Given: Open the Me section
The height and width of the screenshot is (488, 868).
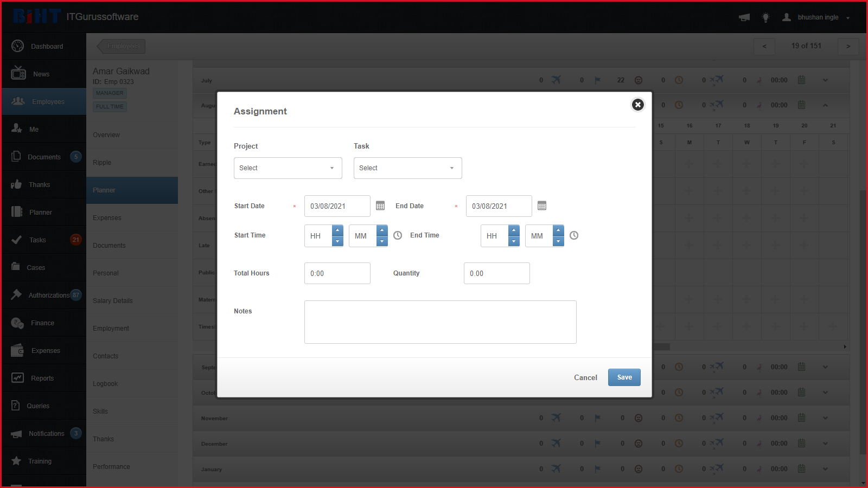Looking at the screenshot, I should tap(43, 130).
